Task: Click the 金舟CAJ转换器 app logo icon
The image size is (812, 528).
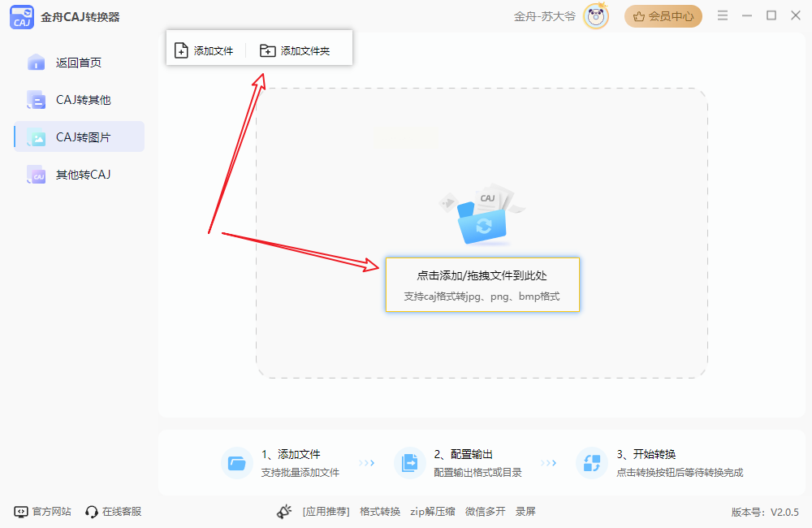Action: [22, 17]
